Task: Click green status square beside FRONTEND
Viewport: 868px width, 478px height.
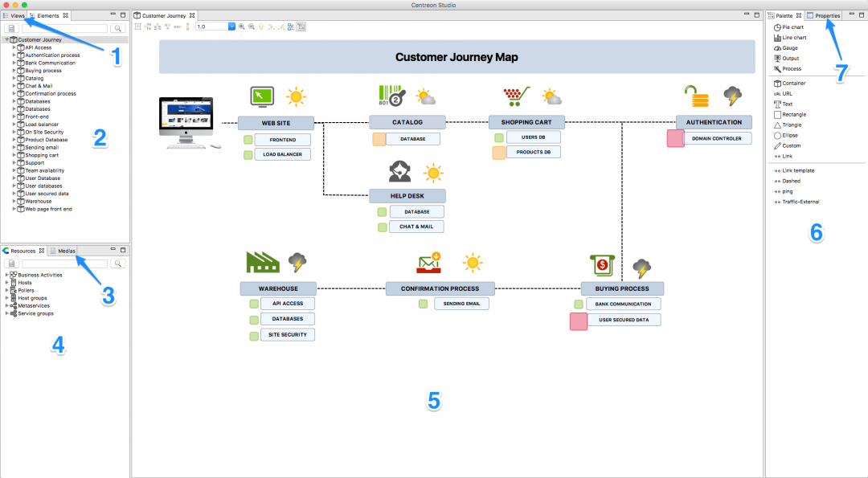Action: [x=248, y=140]
